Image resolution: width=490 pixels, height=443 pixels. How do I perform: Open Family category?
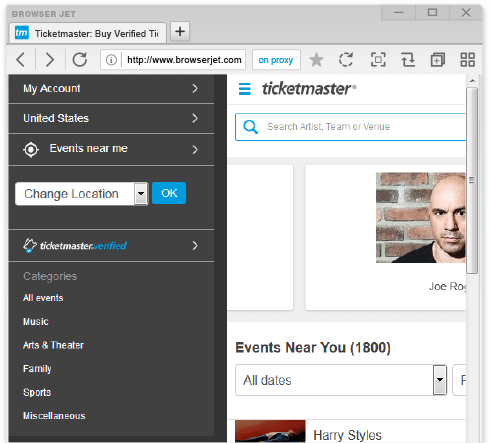[x=37, y=369]
